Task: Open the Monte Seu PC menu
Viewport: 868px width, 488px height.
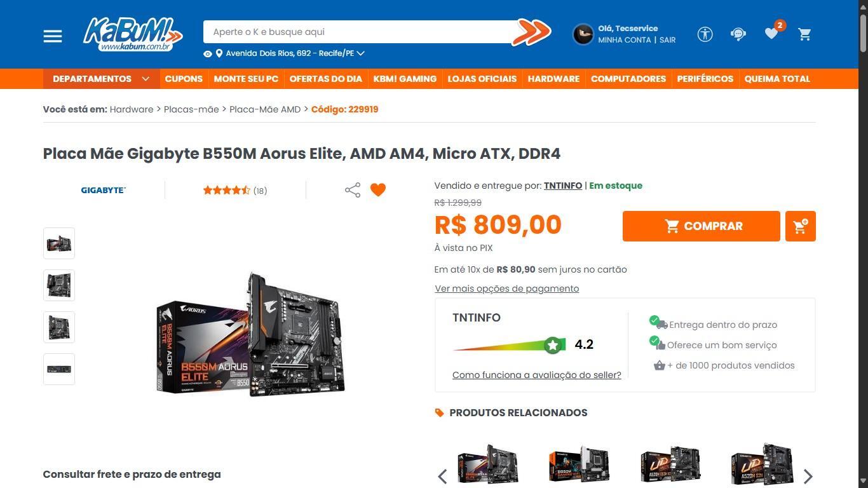Action: (x=246, y=79)
